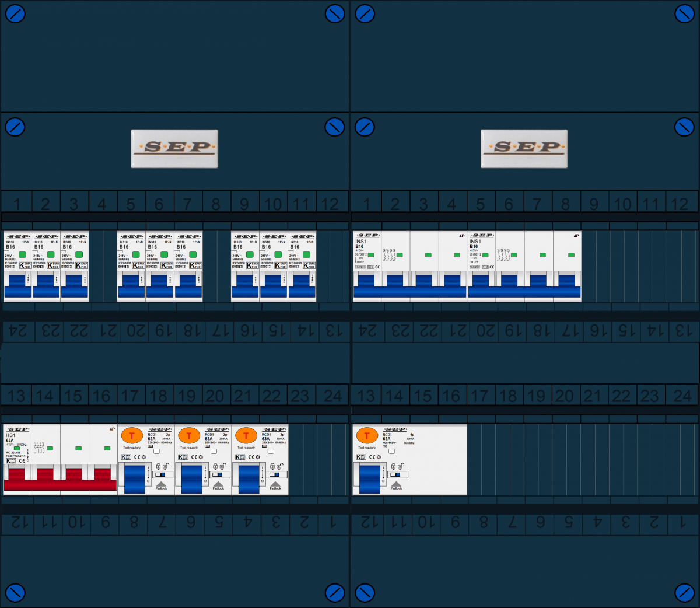Toggle the red HS1 63A main switch
Image resolution: width=700 pixels, height=608 pixels.
[60, 477]
